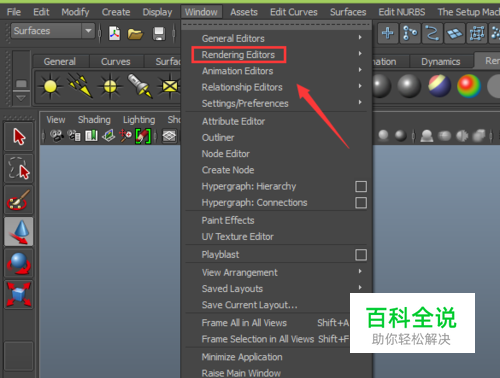
Task: Pick the Lasso select tool
Action: pyautogui.click(x=19, y=168)
